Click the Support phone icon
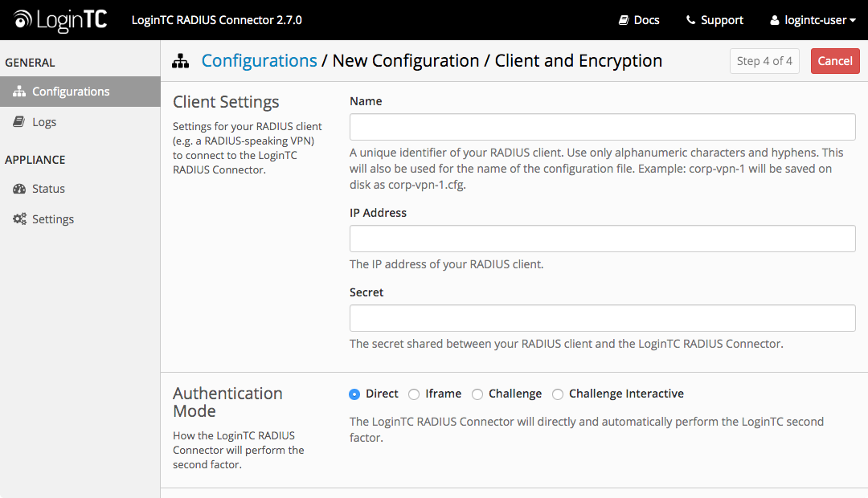Image resolution: width=868 pixels, height=498 pixels. click(691, 20)
